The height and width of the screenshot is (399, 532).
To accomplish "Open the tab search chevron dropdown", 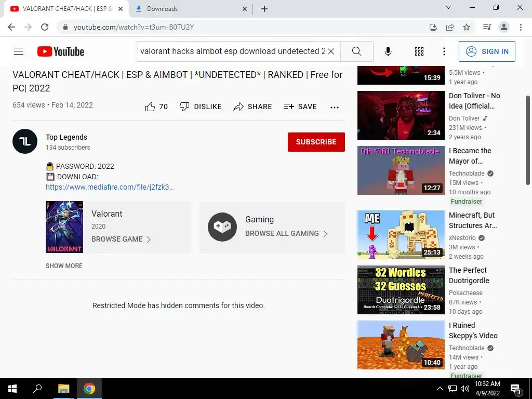I will tap(448, 7).
